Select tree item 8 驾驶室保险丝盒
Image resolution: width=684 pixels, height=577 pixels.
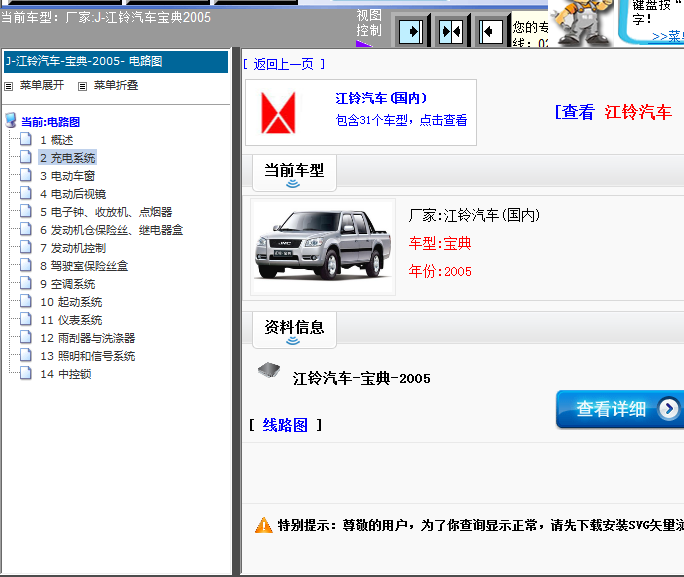tap(84, 266)
